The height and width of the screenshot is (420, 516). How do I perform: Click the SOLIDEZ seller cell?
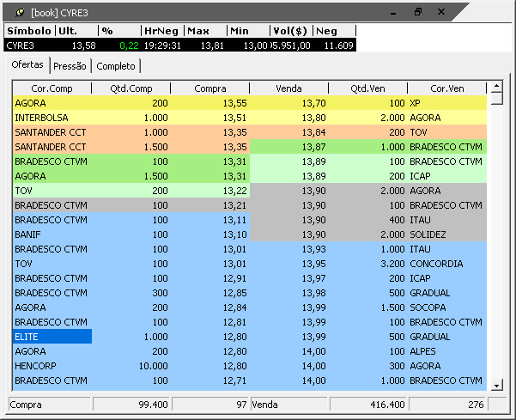[x=447, y=234]
